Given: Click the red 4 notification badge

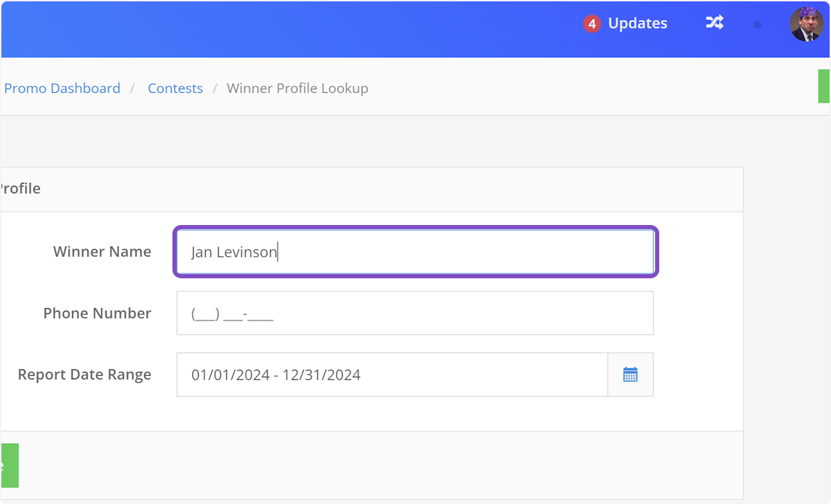Looking at the screenshot, I should click(x=591, y=24).
